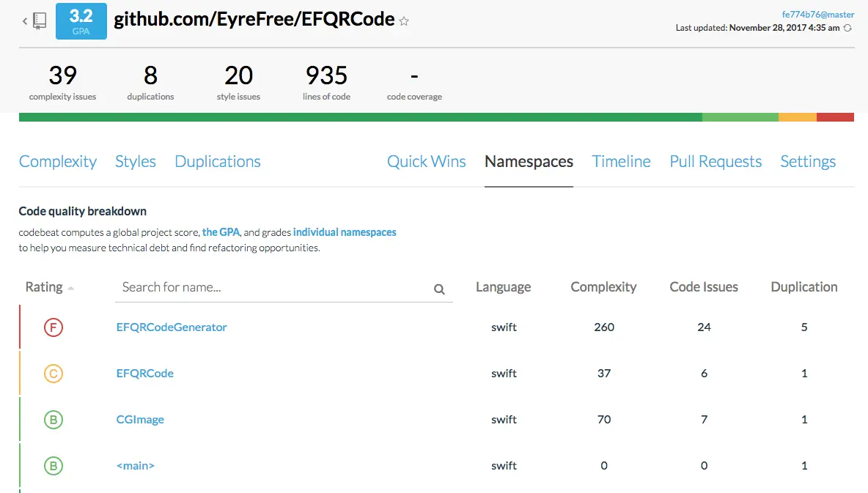Open the EFQRCode namespace
The image size is (868, 493).
click(x=145, y=374)
